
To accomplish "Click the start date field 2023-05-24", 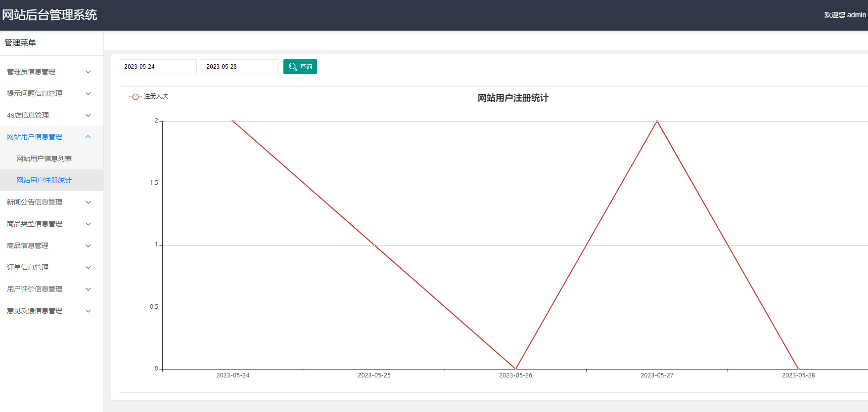I will point(157,67).
